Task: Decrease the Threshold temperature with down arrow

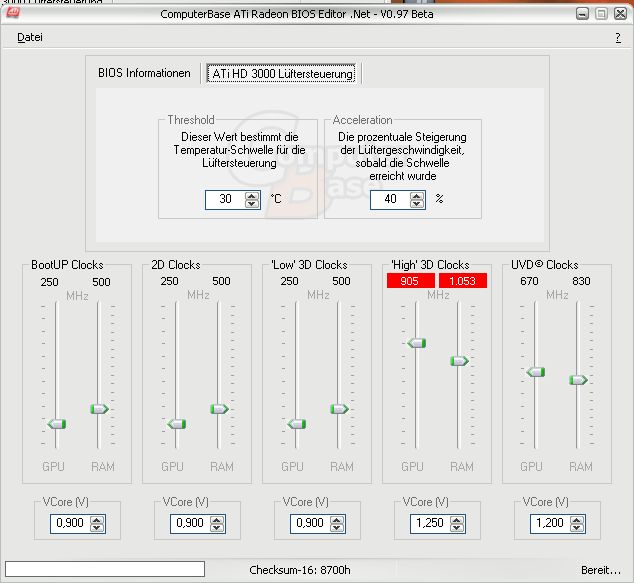Action: coord(252,203)
